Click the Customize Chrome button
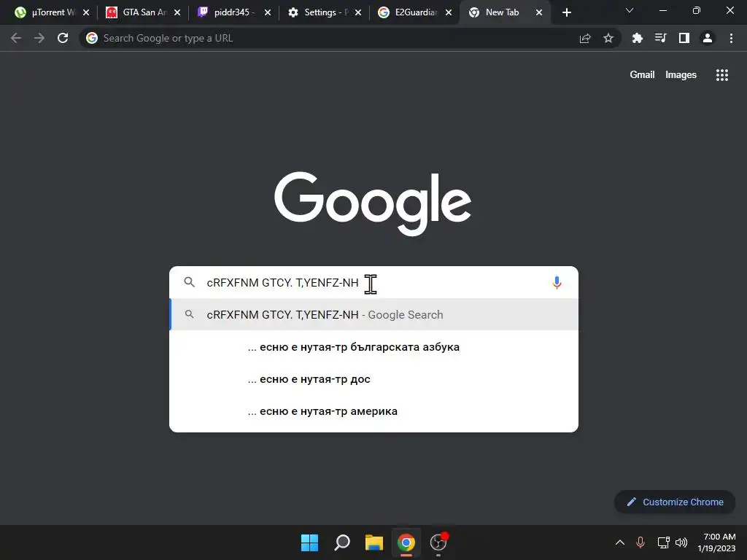This screenshot has width=747, height=560. pyautogui.click(x=675, y=502)
